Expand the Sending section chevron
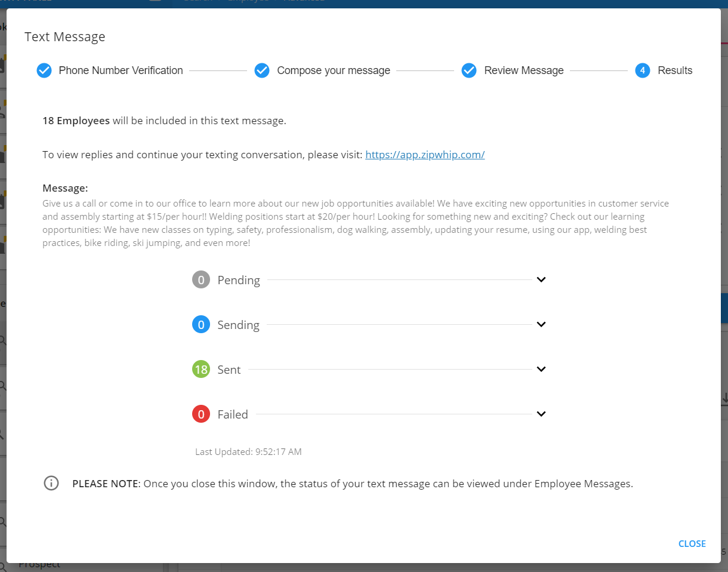The image size is (728, 572). (541, 324)
